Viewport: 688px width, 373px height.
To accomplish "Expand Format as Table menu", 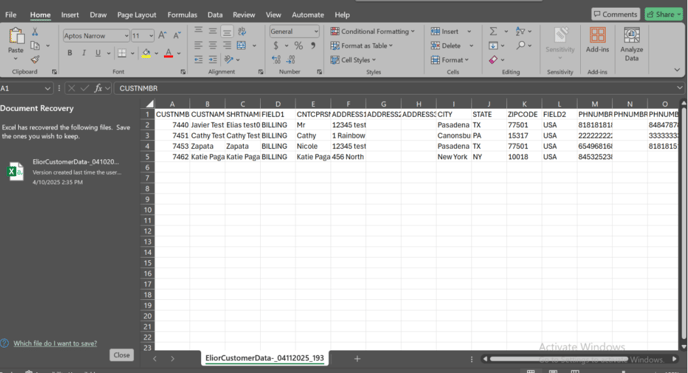I will point(362,46).
